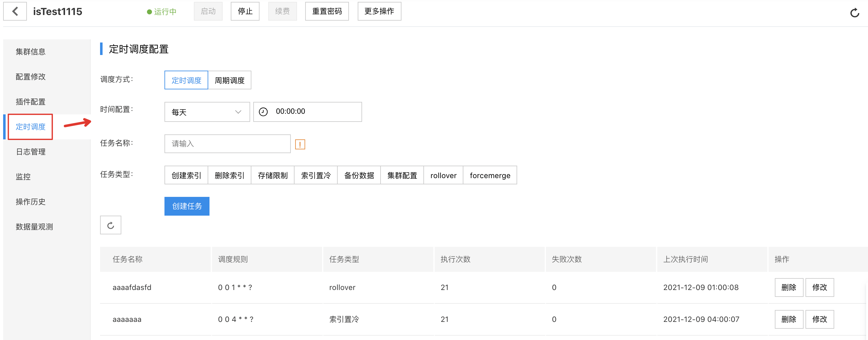868x340 pixels.
Task: Click the blue 创建任务 button
Action: (187, 206)
